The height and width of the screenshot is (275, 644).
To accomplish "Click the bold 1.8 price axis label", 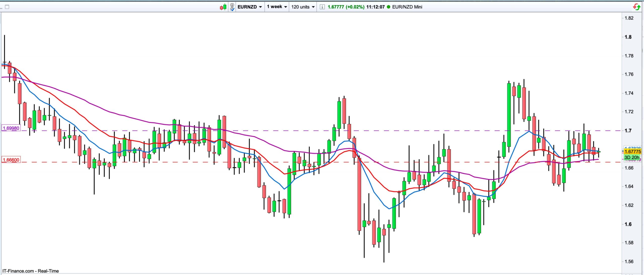I will point(628,37).
